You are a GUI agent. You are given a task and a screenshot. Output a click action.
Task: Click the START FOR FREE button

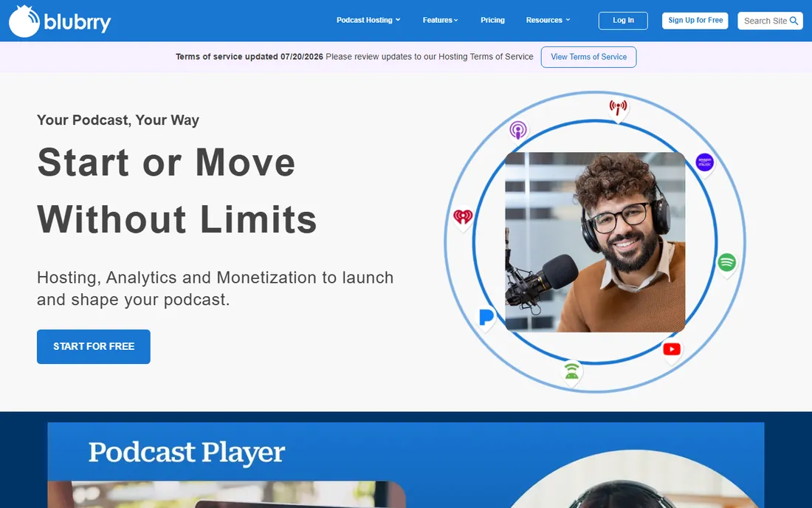click(x=94, y=346)
